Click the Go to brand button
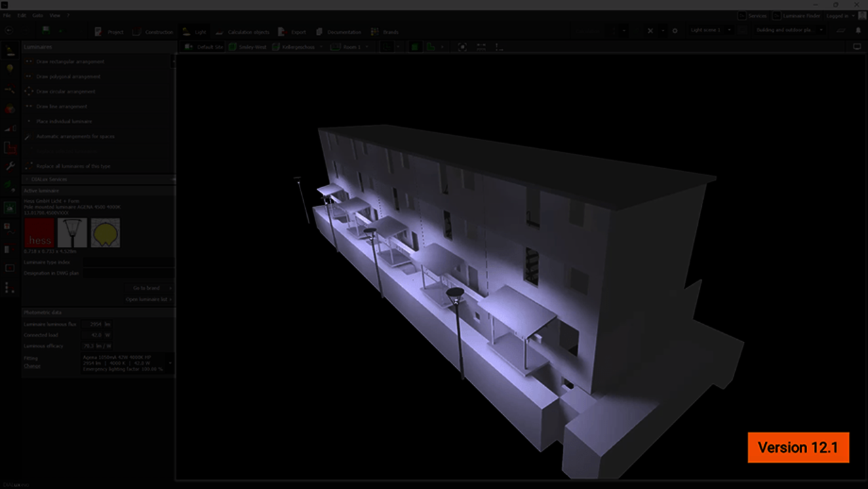868x489 pixels. coord(148,288)
